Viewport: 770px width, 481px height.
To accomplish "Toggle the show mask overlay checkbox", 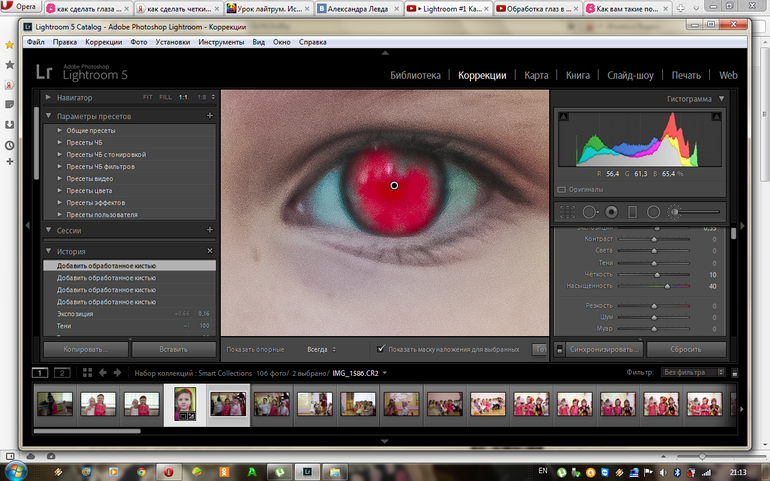I will coord(381,349).
